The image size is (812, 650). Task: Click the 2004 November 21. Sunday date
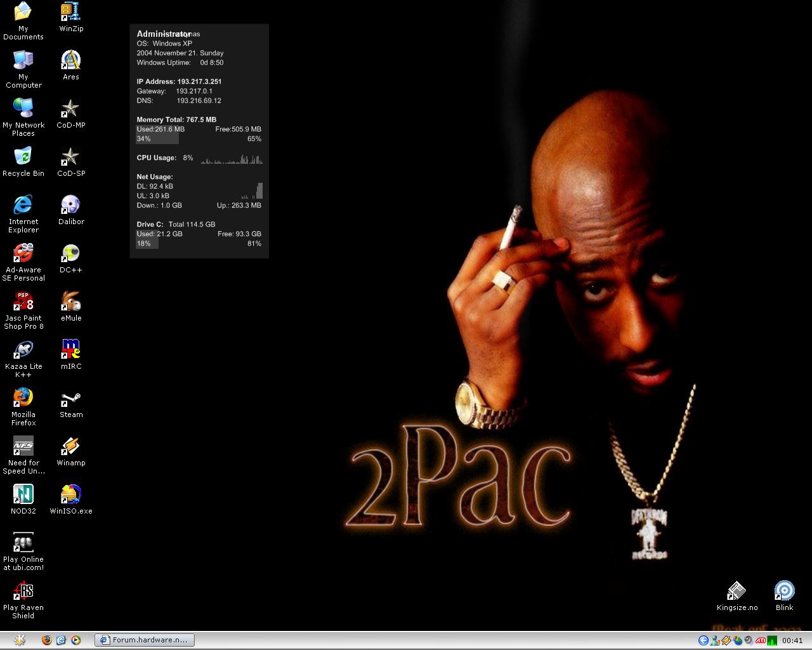[180, 53]
